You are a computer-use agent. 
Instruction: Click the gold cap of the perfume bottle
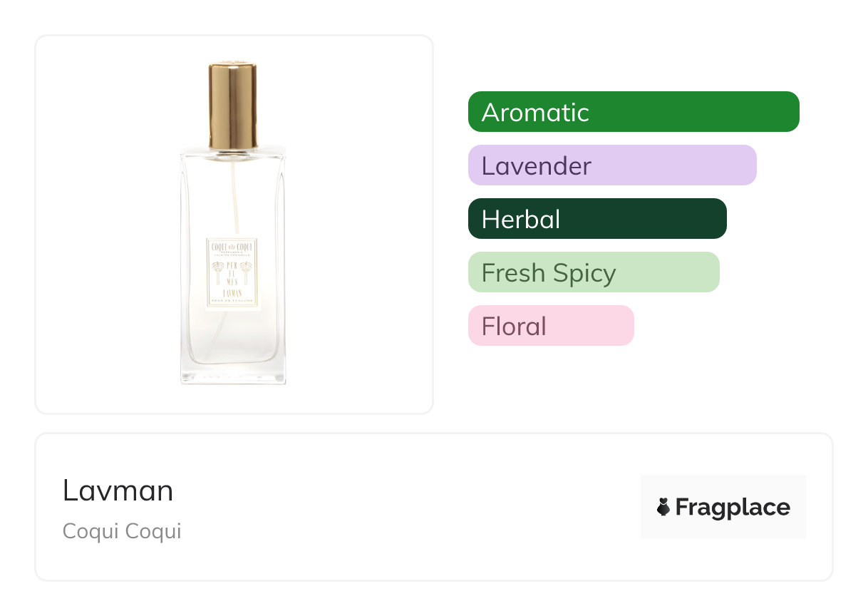coord(232,106)
